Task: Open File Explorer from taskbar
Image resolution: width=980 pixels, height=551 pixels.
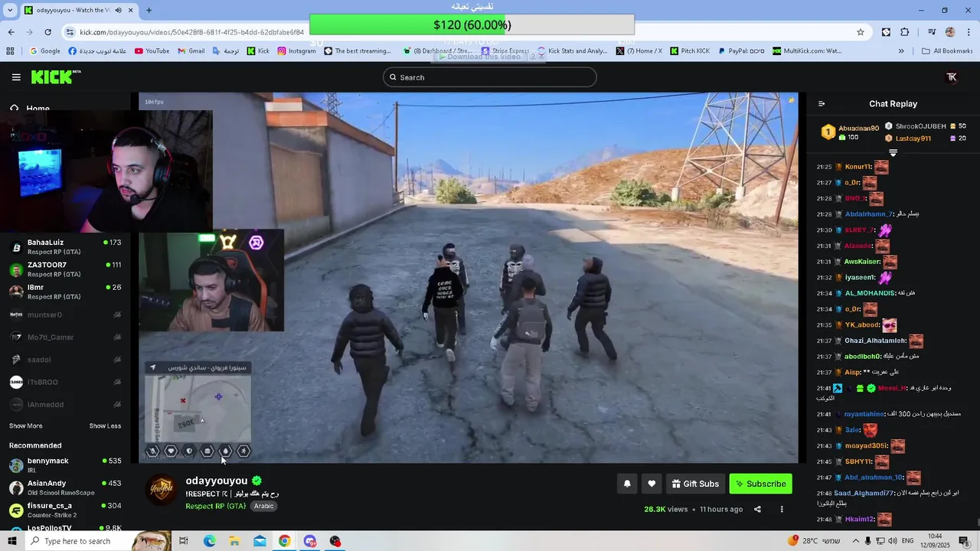Action: pos(234,541)
